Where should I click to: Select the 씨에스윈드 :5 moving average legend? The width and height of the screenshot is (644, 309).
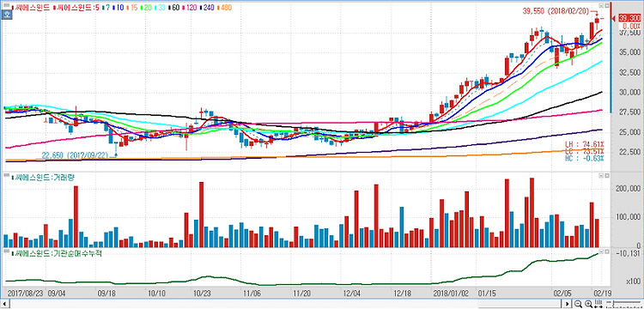[76, 8]
